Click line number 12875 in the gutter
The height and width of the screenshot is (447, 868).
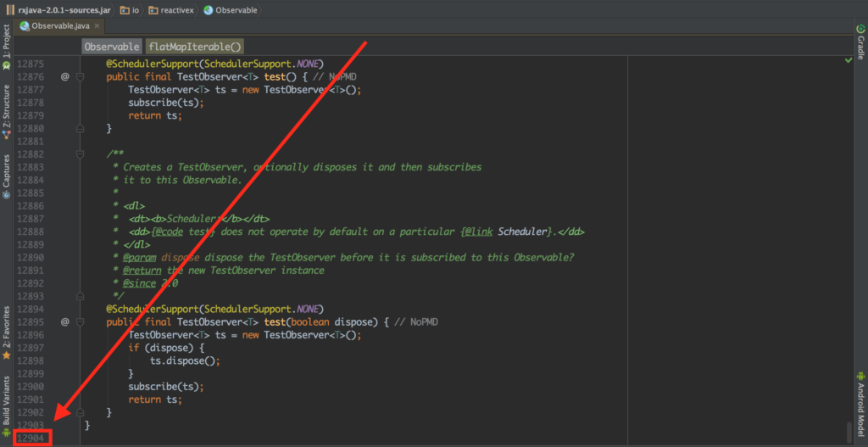[x=31, y=64]
